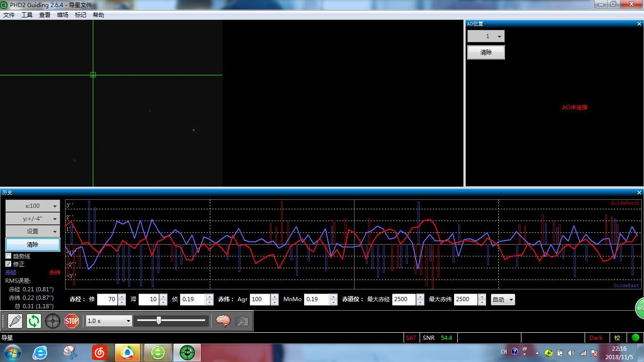Click 清除 button in history panel
Viewport: 644px width, 362px height.
tap(33, 245)
